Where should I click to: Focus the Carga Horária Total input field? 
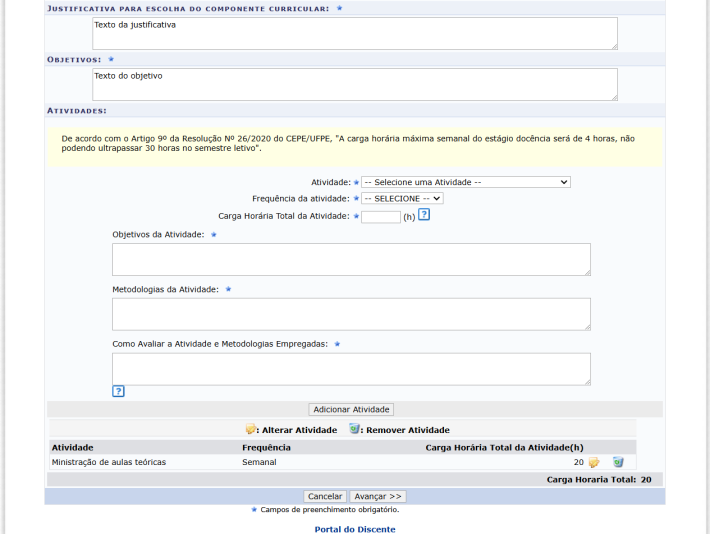(380, 216)
